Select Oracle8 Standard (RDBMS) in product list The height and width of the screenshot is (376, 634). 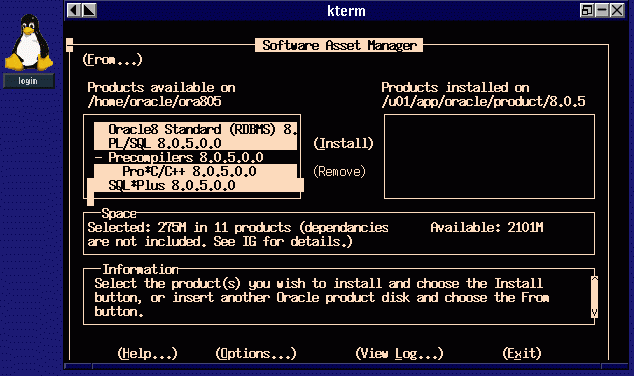point(196,129)
